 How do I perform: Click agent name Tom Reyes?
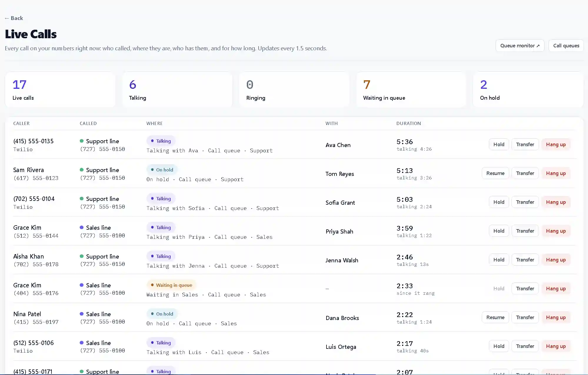[340, 174]
